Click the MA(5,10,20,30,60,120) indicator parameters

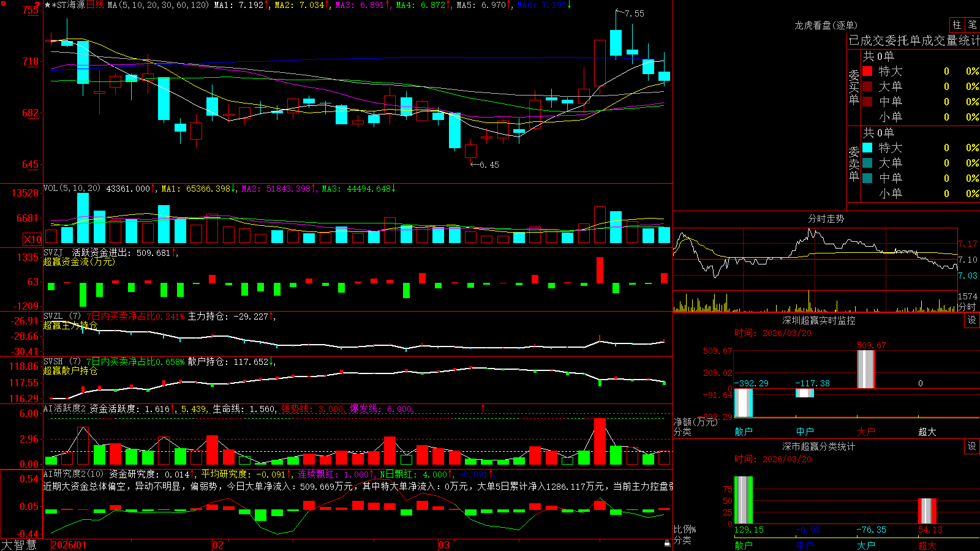[158, 5]
